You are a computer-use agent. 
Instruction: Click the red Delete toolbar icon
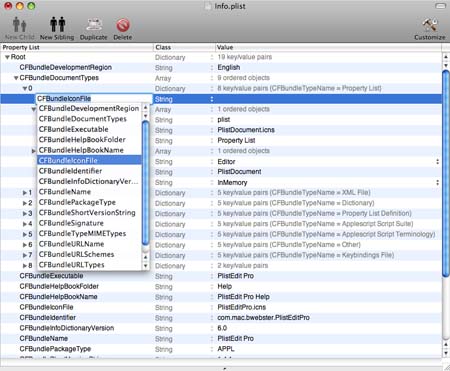coord(123,25)
